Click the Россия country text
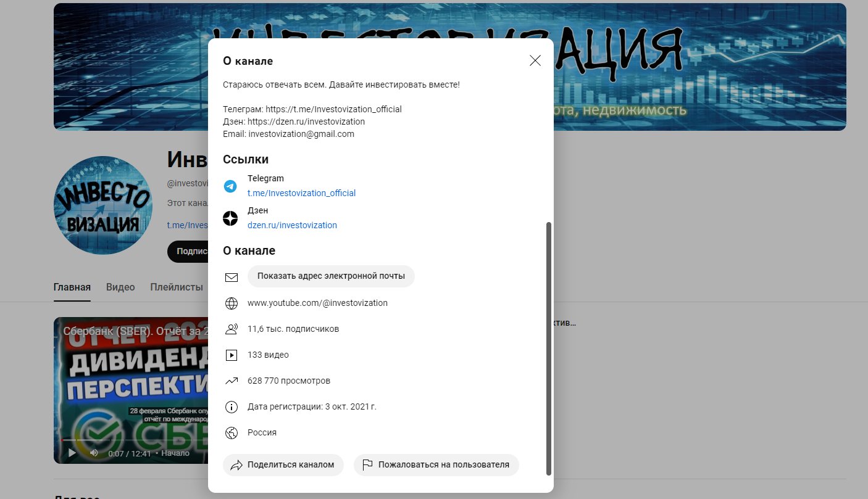The height and width of the screenshot is (499, 868). (x=262, y=432)
